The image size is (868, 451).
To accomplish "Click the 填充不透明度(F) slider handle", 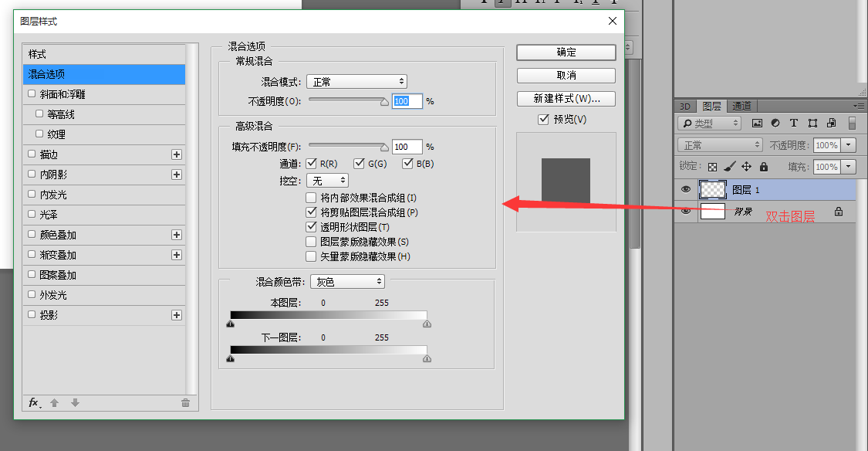I will point(385,148).
